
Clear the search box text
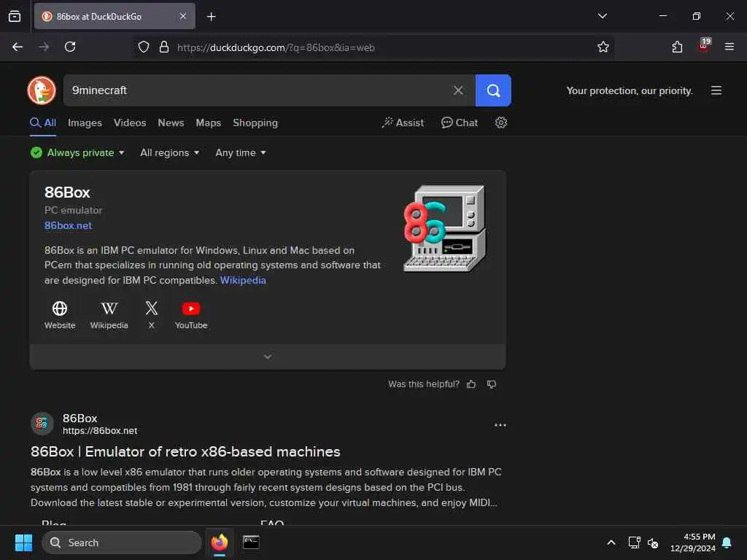pyautogui.click(x=458, y=90)
